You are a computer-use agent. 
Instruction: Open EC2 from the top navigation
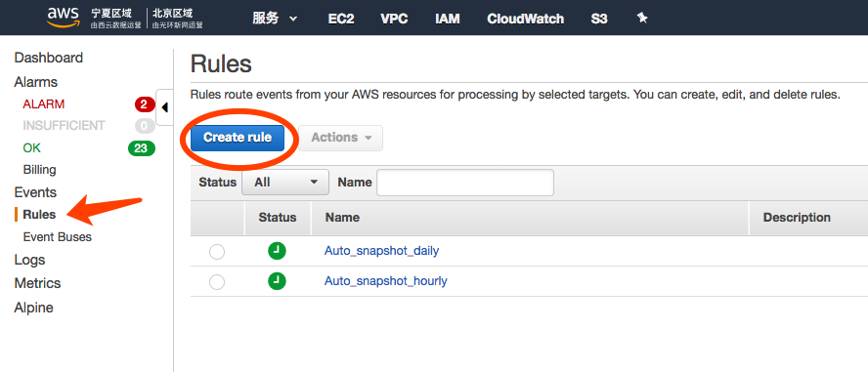click(x=340, y=19)
